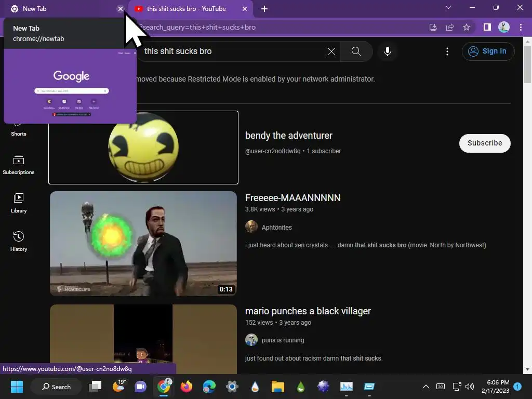The image size is (532, 399).
Task: Switch to the YouTube search results tab
Action: click(191, 9)
